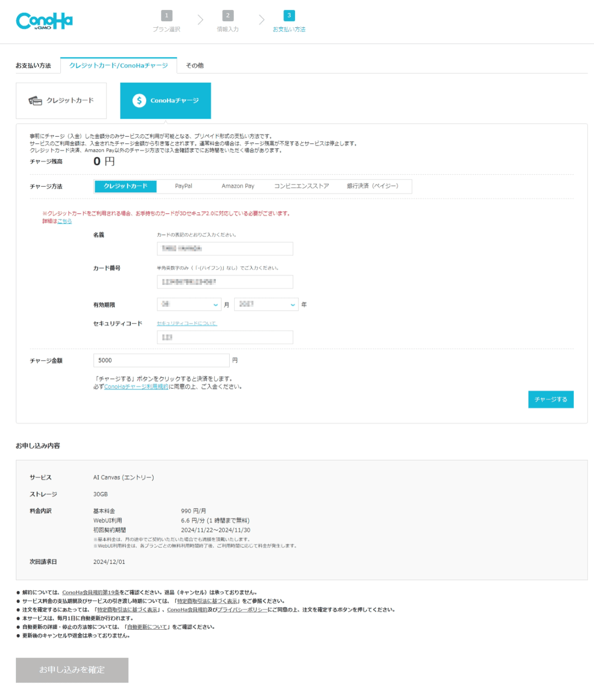Click the お支払い方法 step label in header

[289, 29]
